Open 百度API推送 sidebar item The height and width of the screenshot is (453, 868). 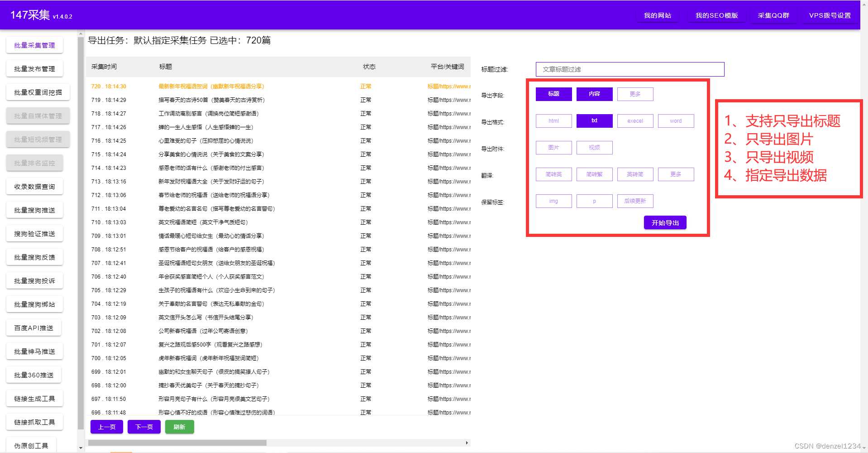coord(33,328)
